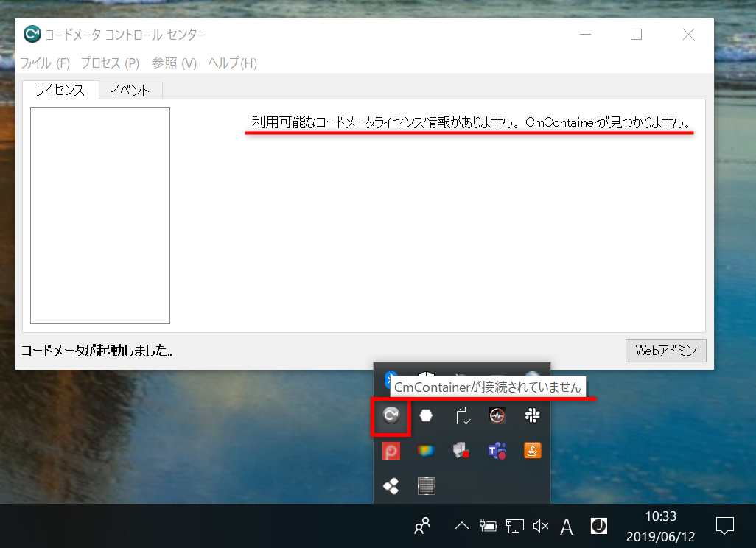Image resolution: width=756 pixels, height=548 pixels.
Task: Click the red P tray icon
Action: coord(391,451)
